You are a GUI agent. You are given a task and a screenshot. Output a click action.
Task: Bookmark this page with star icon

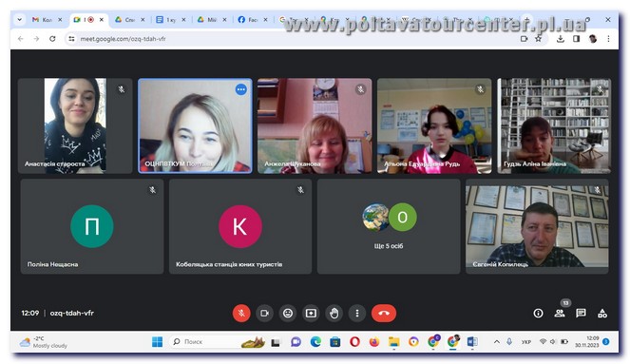(x=538, y=39)
